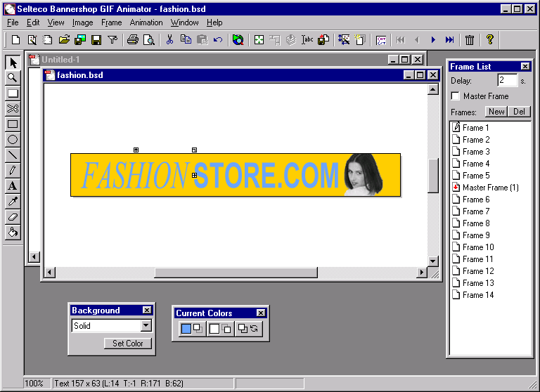Open the Image menu

[x=83, y=22]
